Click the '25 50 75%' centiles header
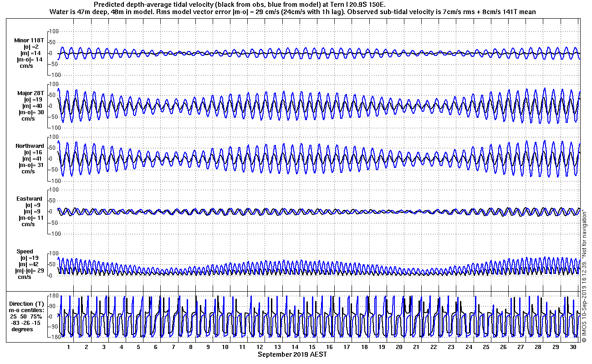The height and width of the screenshot is (364, 592). 26,317
